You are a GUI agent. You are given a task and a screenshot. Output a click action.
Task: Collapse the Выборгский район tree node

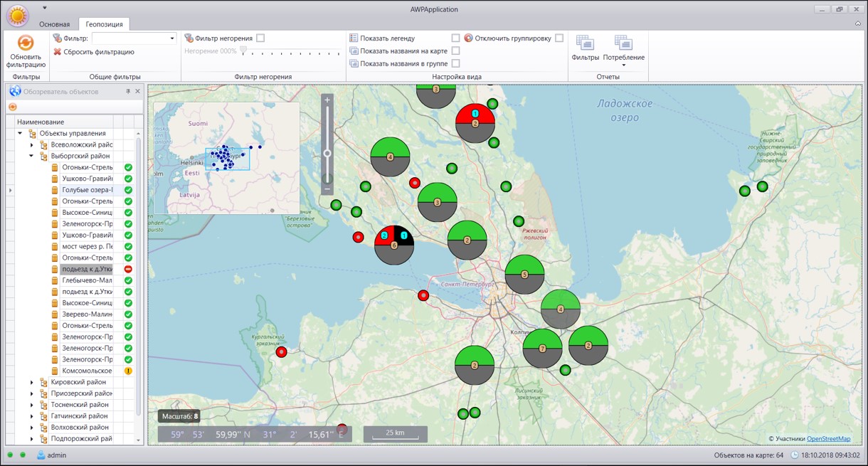click(31, 156)
